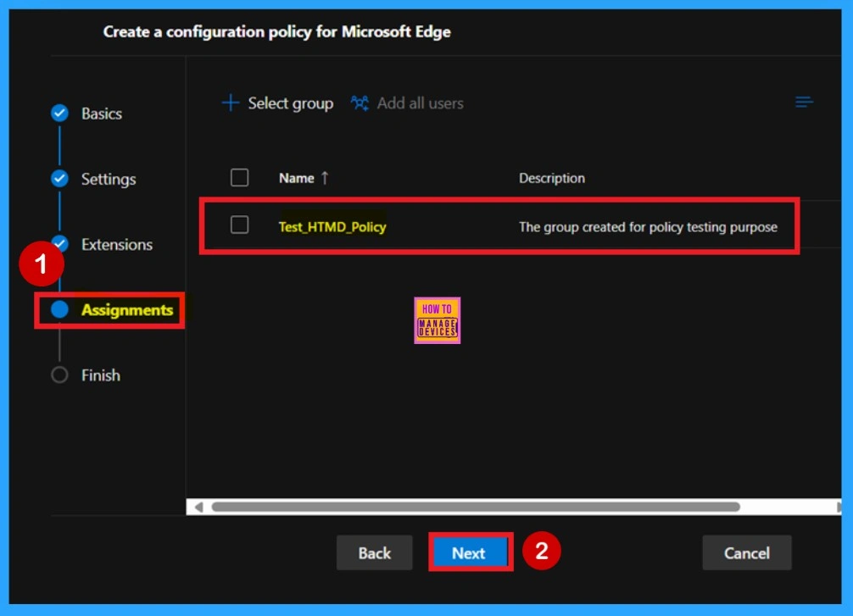This screenshot has height=616, width=853.
Task: Click the Name column header
Action: (297, 178)
